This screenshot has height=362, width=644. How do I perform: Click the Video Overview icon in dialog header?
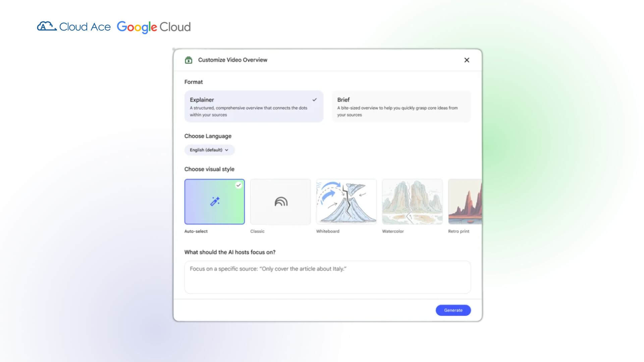tap(189, 60)
